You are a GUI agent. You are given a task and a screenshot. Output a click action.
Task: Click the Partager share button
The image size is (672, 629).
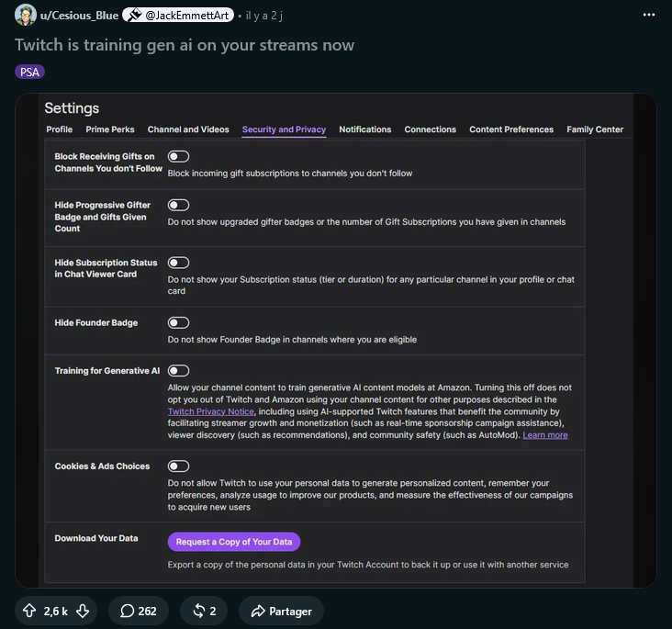point(281,611)
